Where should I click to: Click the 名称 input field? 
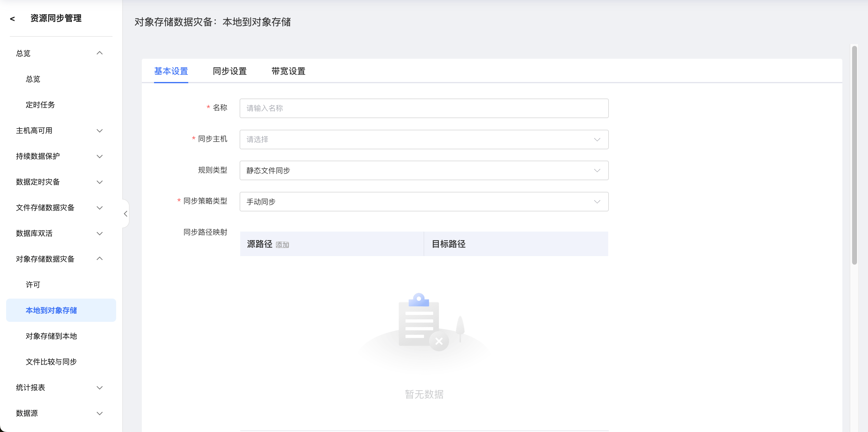(424, 108)
